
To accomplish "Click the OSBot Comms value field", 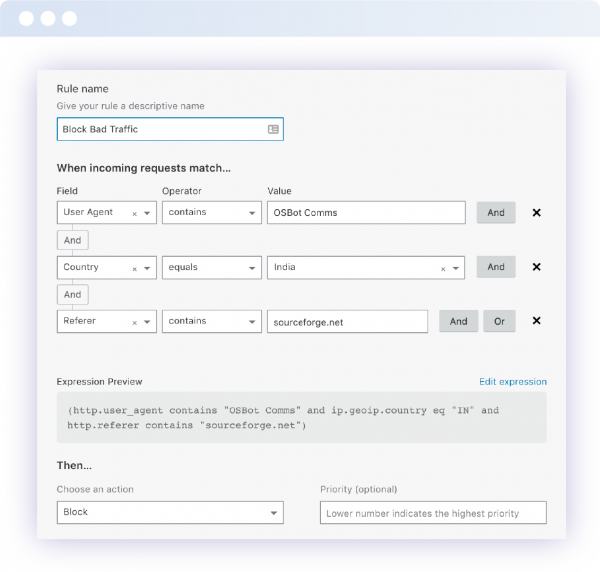I will pos(366,213).
